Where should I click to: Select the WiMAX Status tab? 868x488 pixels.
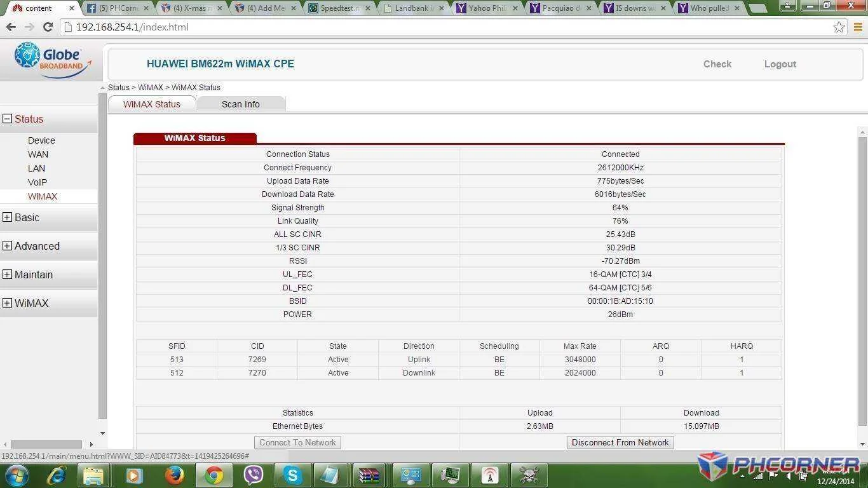pyautogui.click(x=152, y=104)
